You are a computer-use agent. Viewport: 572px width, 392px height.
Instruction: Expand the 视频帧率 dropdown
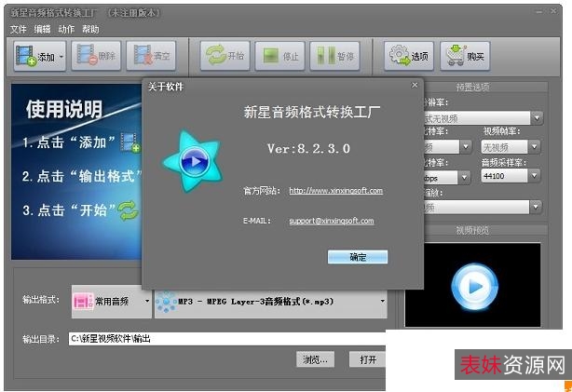click(x=535, y=147)
